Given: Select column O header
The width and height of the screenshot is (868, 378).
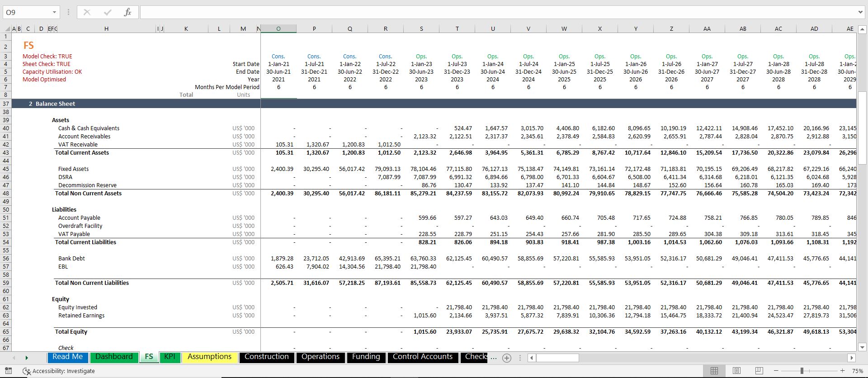Looking at the screenshot, I should 278,28.
